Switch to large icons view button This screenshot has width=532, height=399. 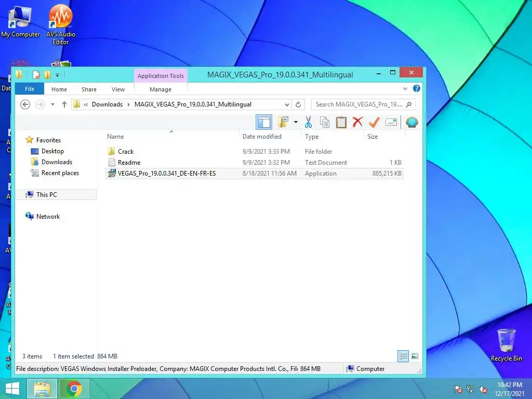415,356
